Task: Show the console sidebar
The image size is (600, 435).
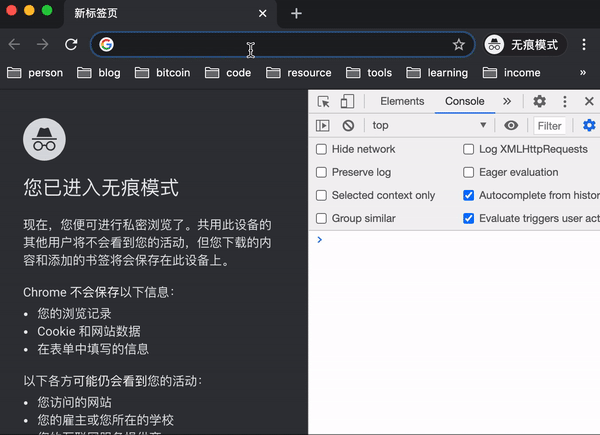Action: click(x=323, y=125)
